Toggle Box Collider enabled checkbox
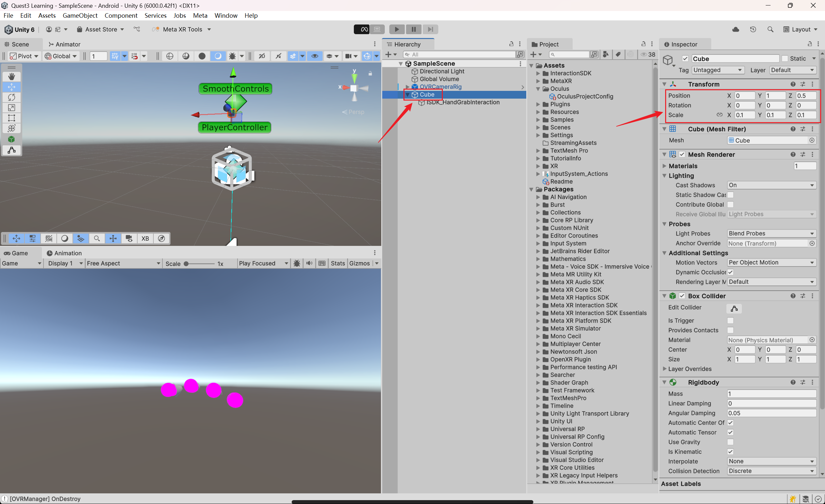Image resolution: width=825 pixels, height=504 pixels. point(682,296)
